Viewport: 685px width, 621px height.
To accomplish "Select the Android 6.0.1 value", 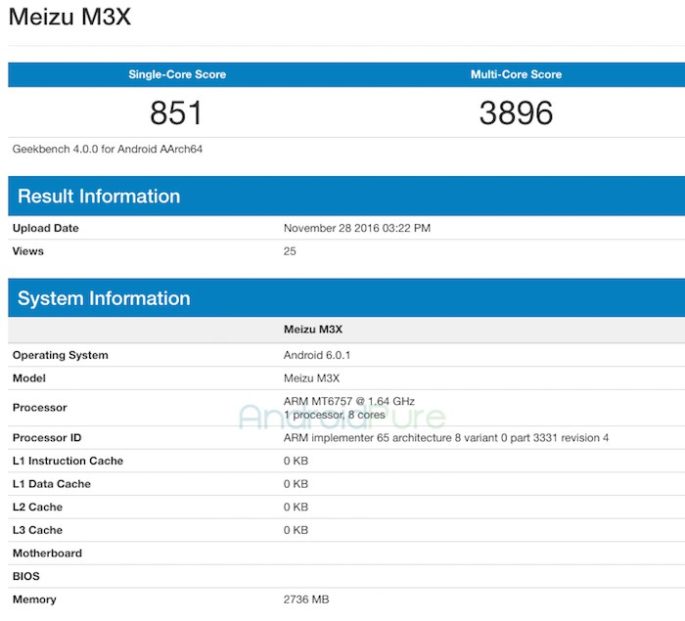I will (x=317, y=355).
